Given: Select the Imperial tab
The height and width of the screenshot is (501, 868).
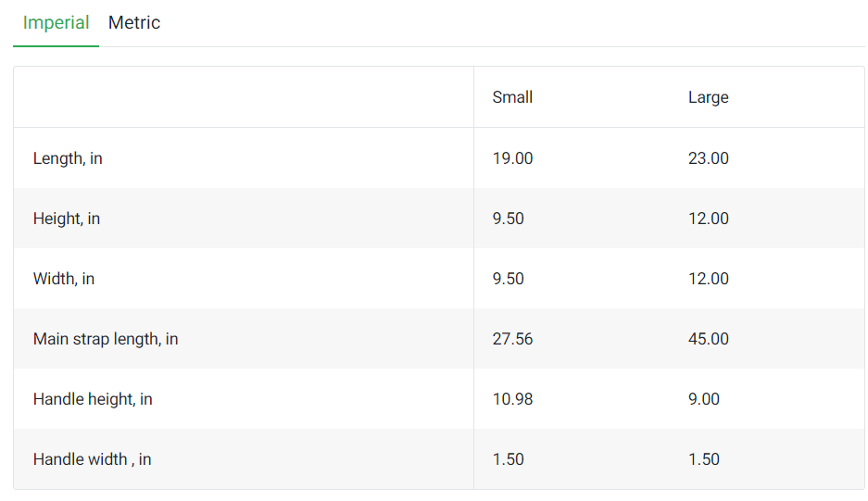Looking at the screenshot, I should click(56, 23).
